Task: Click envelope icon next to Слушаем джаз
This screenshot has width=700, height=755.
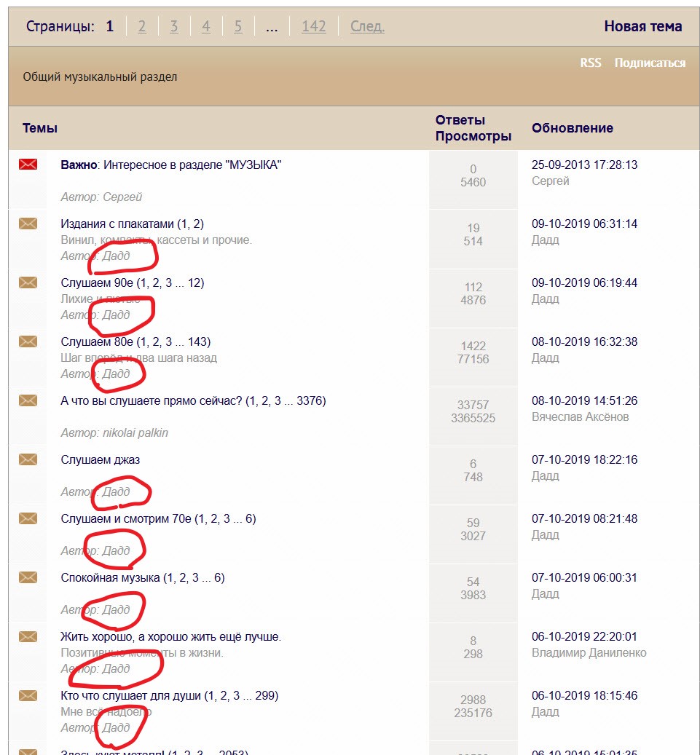Action: pos(28,459)
